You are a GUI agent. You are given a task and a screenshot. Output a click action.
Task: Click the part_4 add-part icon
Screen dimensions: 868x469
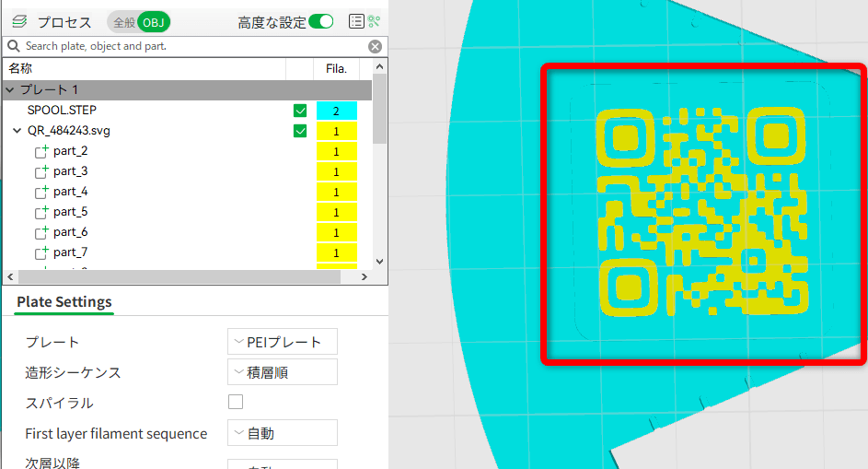(41, 192)
